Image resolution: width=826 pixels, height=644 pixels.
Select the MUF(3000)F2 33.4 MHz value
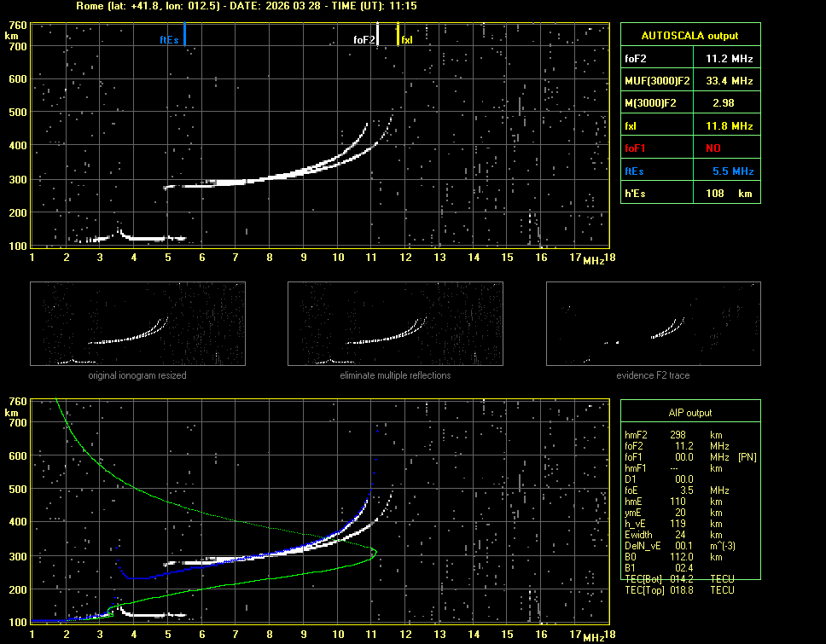(x=729, y=81)
